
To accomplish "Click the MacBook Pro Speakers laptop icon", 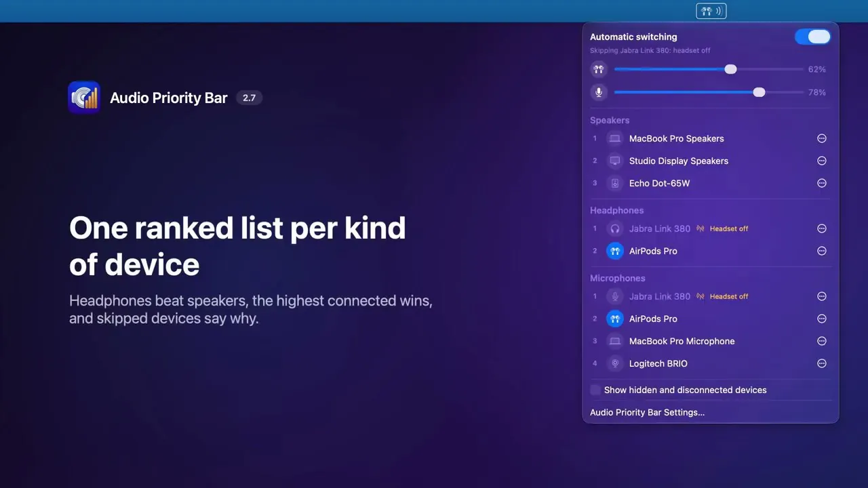I will pyautogui.click(x=615, y=138).
